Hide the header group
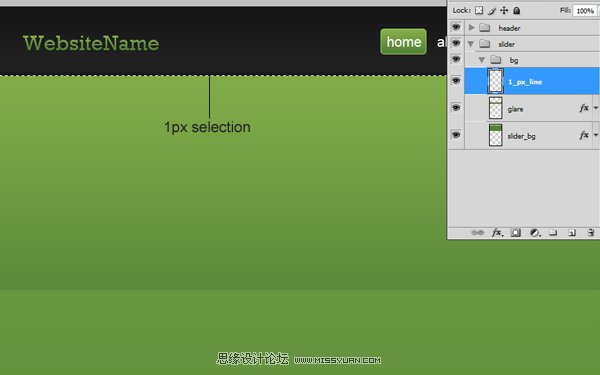This screenshot has height=375, width=600. (x=456, y=28)
